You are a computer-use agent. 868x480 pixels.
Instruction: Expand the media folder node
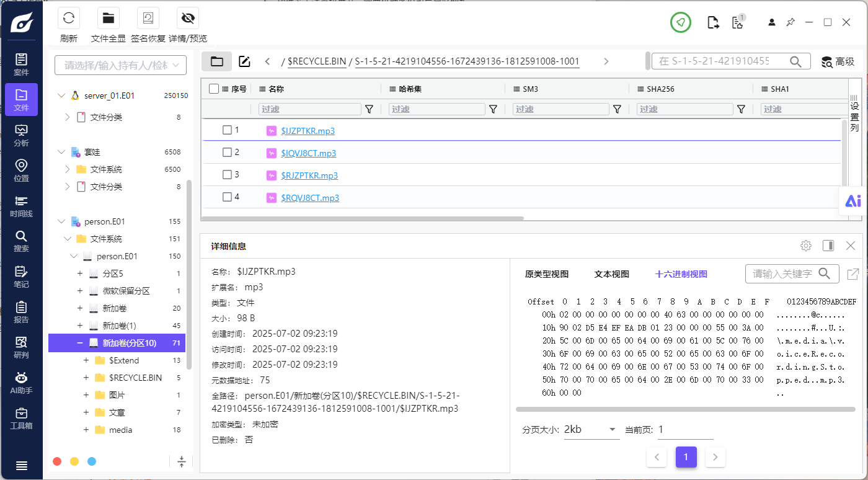[x=86, y=430]
